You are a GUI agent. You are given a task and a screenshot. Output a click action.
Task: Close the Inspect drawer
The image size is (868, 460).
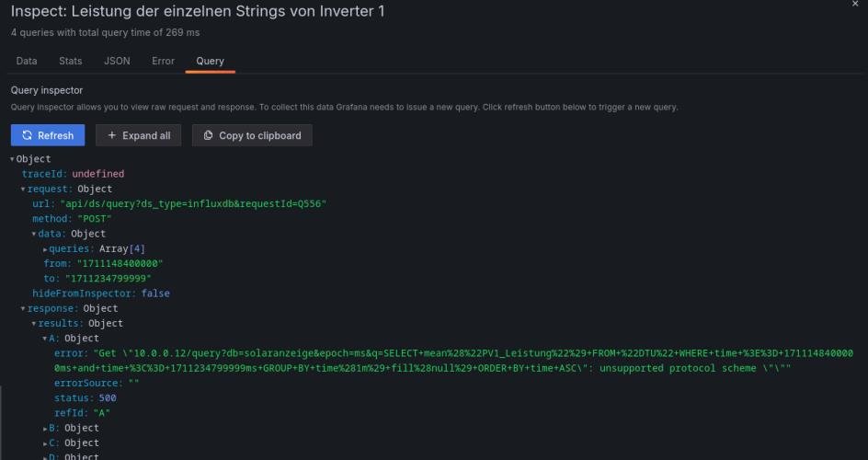856,5
